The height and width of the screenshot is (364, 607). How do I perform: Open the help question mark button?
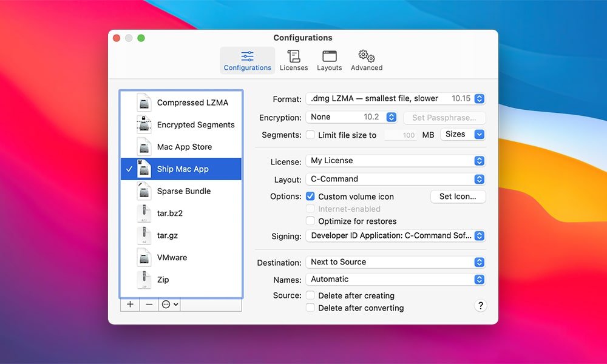(480, 306)
